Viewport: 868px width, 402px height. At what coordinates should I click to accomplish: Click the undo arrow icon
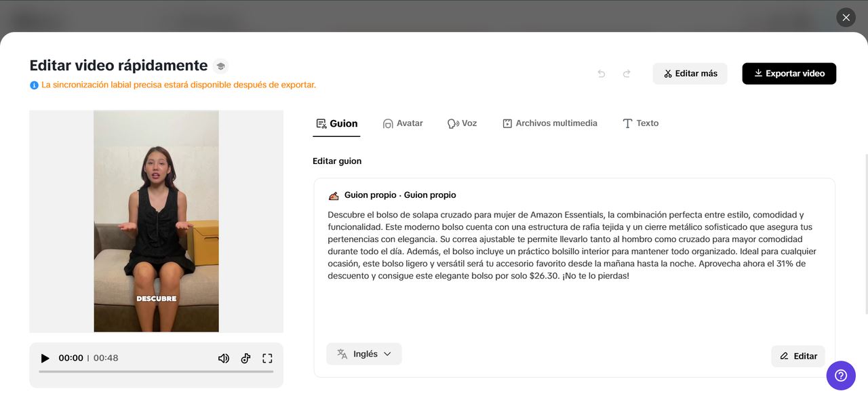[x=601, y=74]
